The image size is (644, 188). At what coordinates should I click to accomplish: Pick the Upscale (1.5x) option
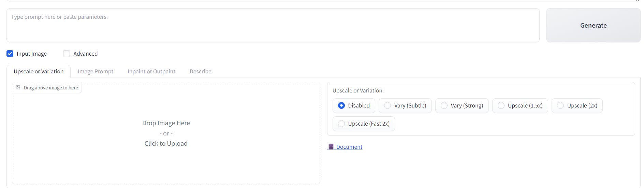tap(501, 106)
